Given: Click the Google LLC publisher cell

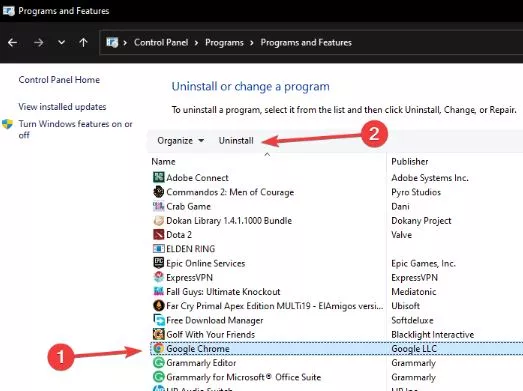Looking at the screenshot, I should click(x=414, y=349).
